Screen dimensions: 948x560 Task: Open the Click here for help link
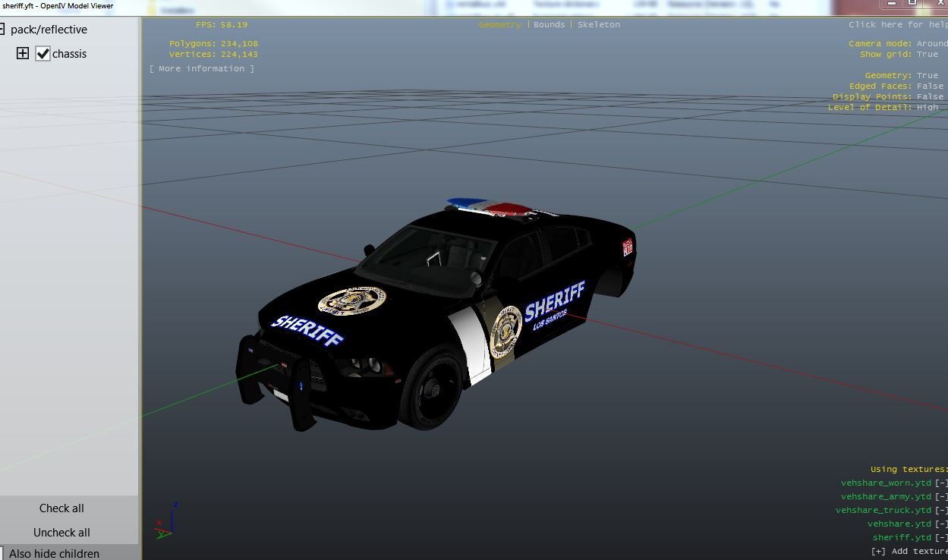tap(898, 24)
